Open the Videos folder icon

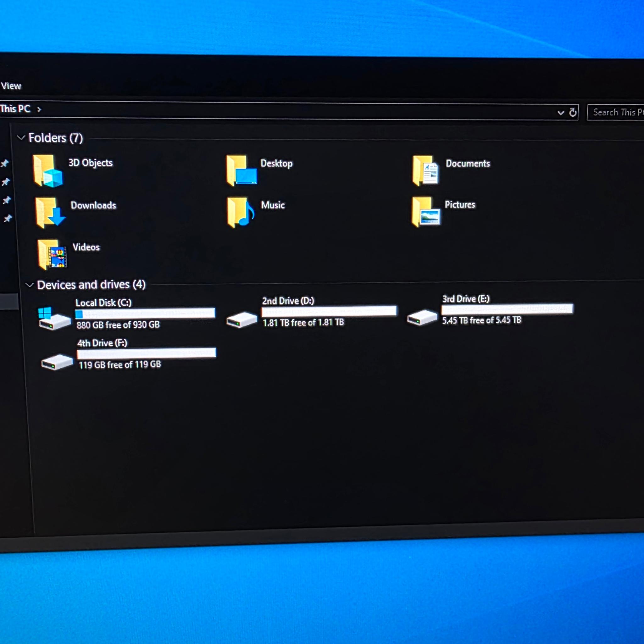(52, 254)
